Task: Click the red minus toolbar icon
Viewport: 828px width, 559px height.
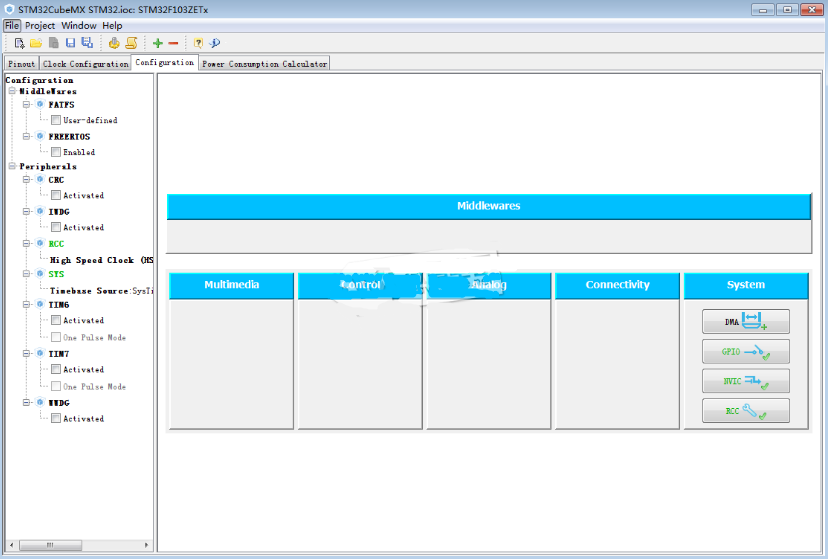Action: tap(173, 43)
